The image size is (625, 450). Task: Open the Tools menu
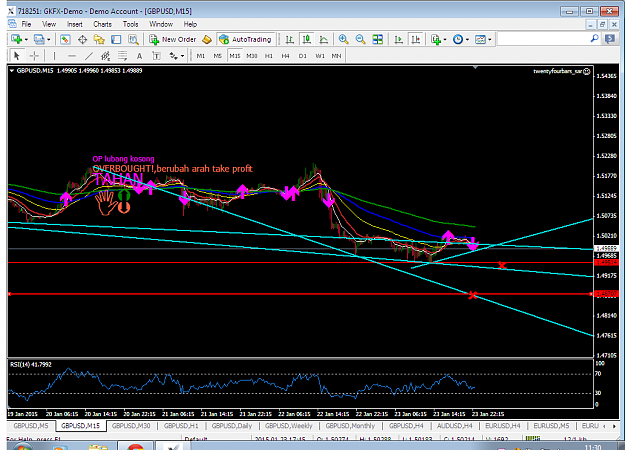pos(130,24)
